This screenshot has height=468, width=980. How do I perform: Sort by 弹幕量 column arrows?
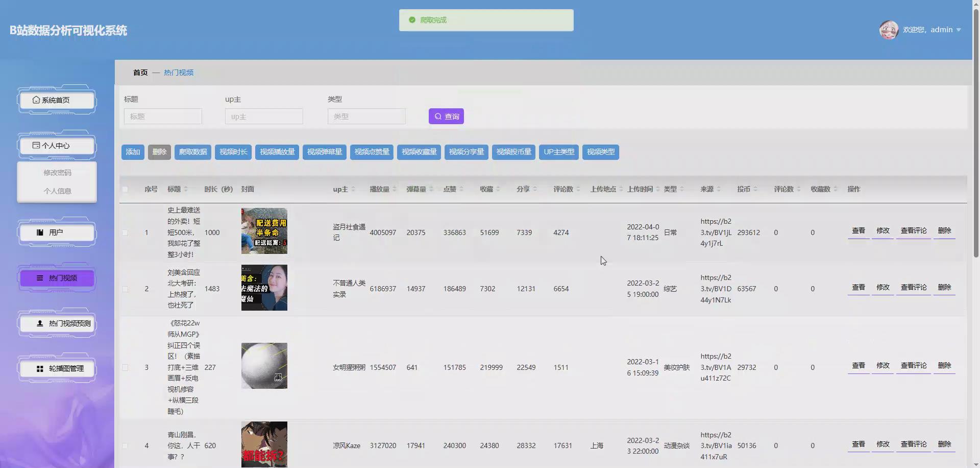pos(431,189)
